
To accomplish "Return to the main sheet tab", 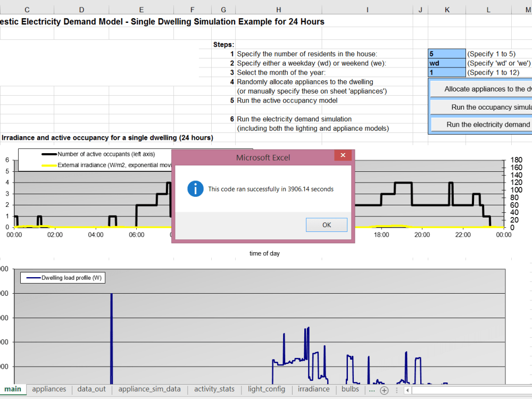I will click(x=13, y=389).
